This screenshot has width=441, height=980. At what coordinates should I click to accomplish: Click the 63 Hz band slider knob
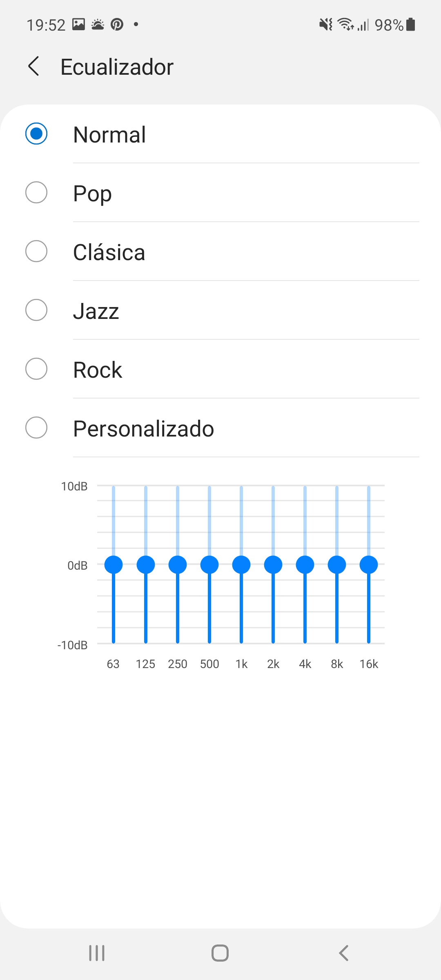pos(114,565)
